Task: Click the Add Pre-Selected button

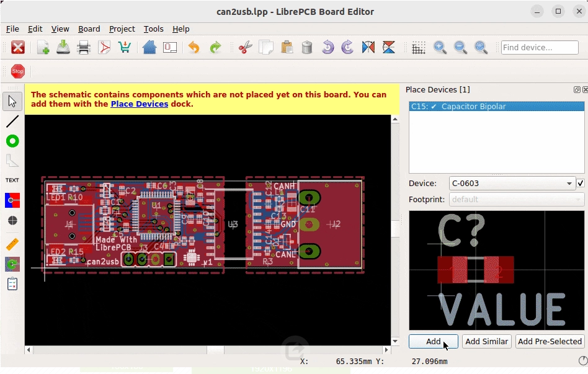Action: click(550, 341)
